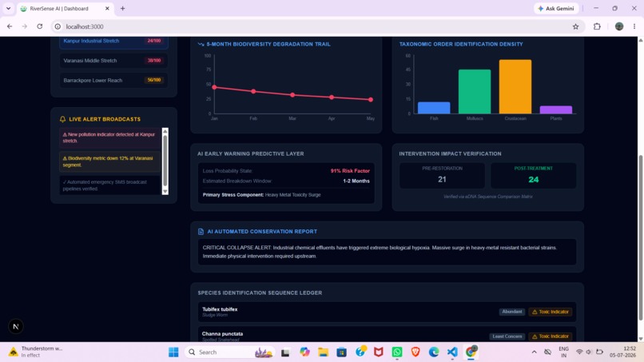The image size is (644, 362).
Task: Click Abundant badge on Tubifex row
Action: [511, 312]
